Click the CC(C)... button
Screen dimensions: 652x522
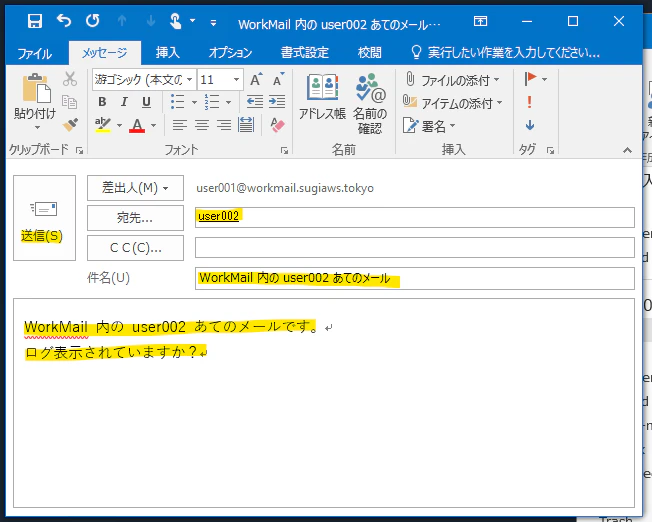135,248
